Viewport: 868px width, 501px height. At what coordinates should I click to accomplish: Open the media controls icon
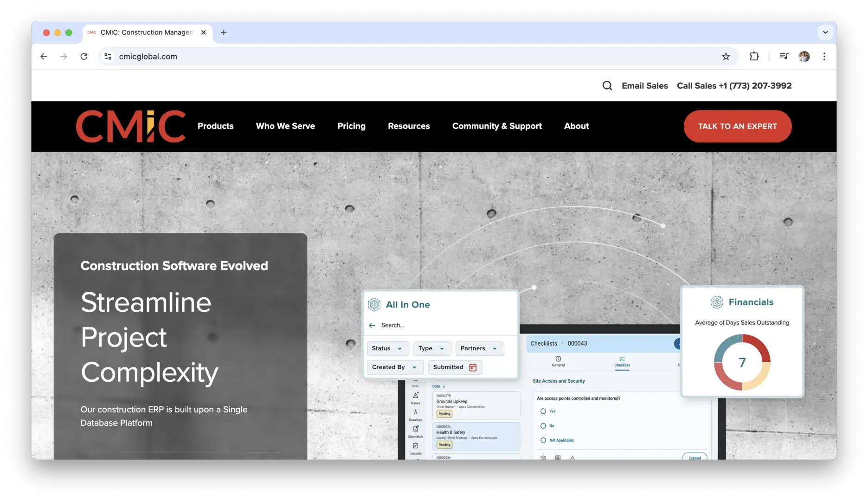(x=784, y=57)
